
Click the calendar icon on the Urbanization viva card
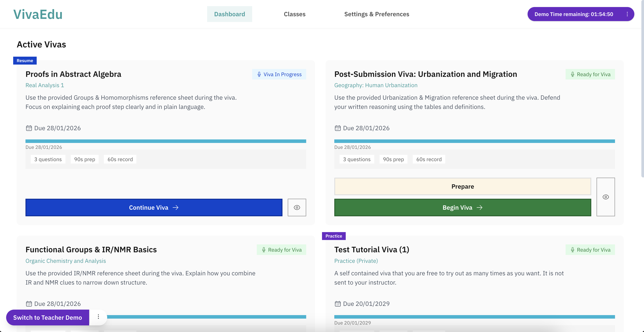pyautogui.click(x=338, y=128)
